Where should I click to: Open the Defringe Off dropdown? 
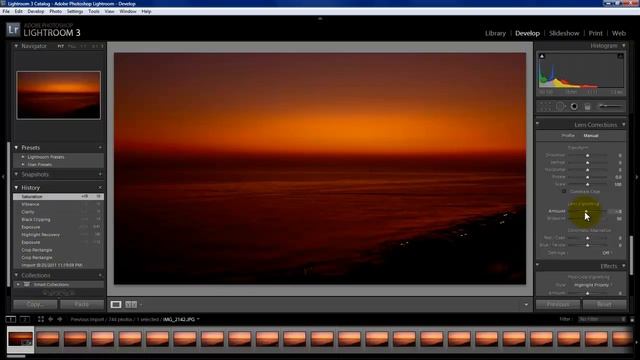607,253
